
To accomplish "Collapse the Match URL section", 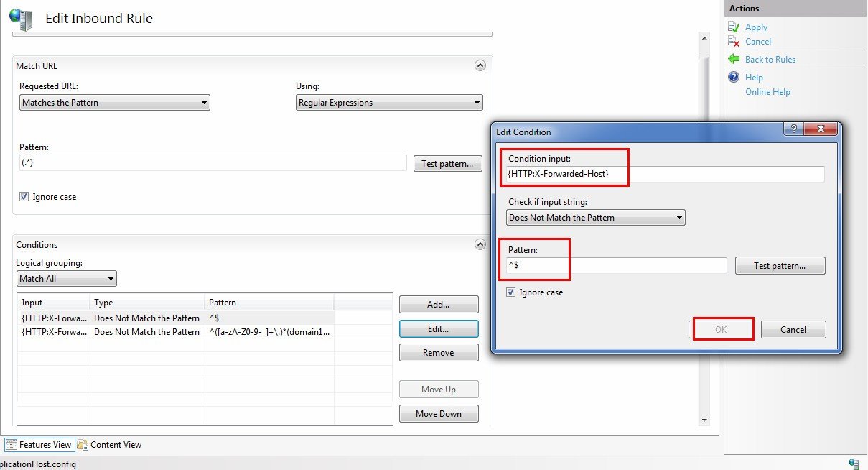I will pos(480,65).
